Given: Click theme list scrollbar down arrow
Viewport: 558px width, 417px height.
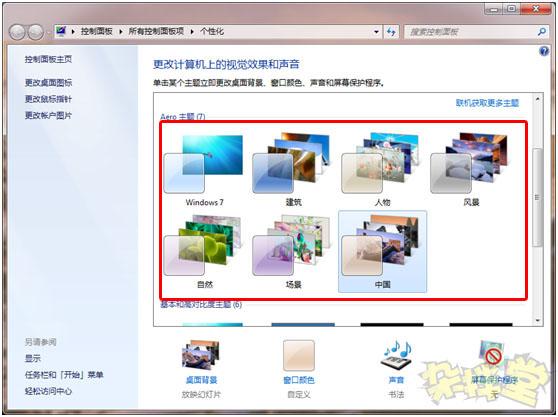Looking at the screenshot, I should coord(537,321).
